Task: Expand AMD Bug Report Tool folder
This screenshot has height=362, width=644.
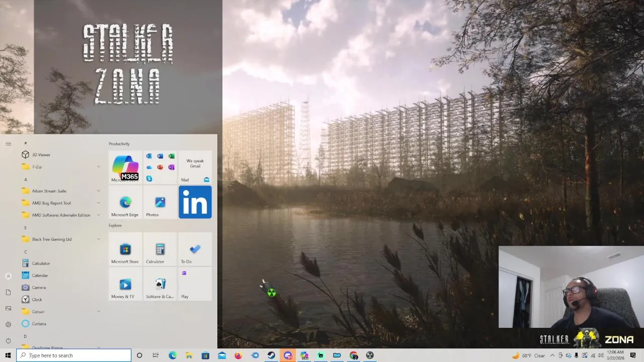Action: [x=60, y=203]
